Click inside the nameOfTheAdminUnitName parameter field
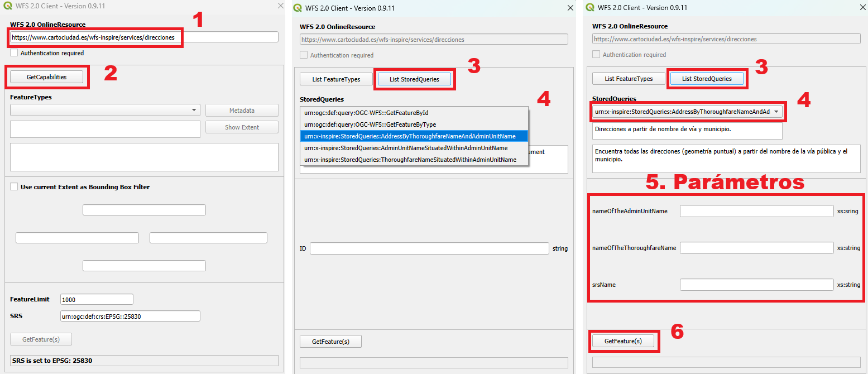The image size is (868, 374). tap(756, 210)
